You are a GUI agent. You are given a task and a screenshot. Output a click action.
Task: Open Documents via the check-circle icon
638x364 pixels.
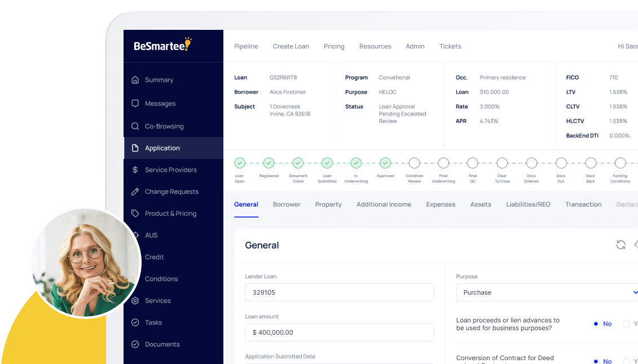(135, 344)
